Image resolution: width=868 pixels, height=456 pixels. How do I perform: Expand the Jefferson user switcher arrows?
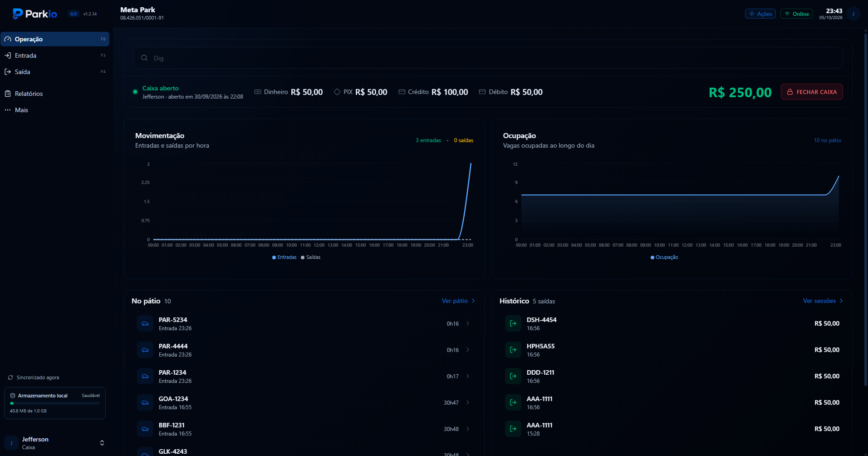pos(102,443)
